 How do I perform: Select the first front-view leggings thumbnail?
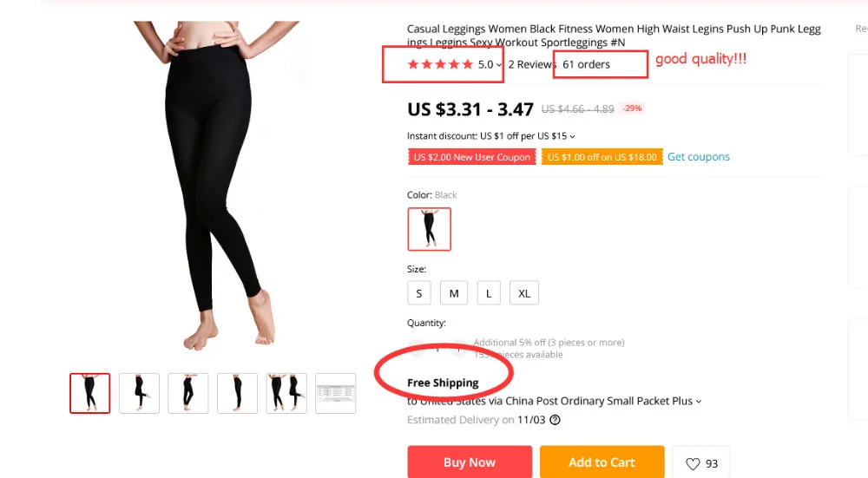[x=89, y=393]
